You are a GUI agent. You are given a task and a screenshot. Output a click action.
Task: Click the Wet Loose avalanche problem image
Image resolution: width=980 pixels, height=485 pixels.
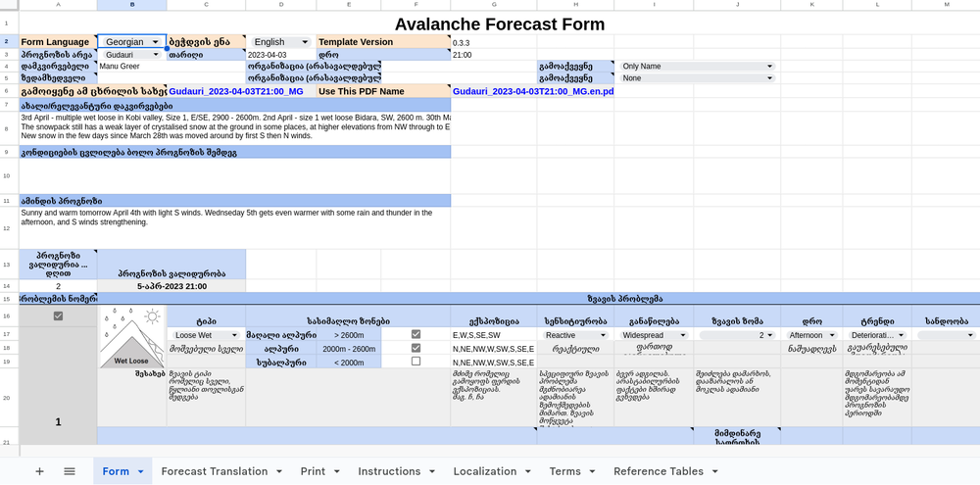[132, 337]
